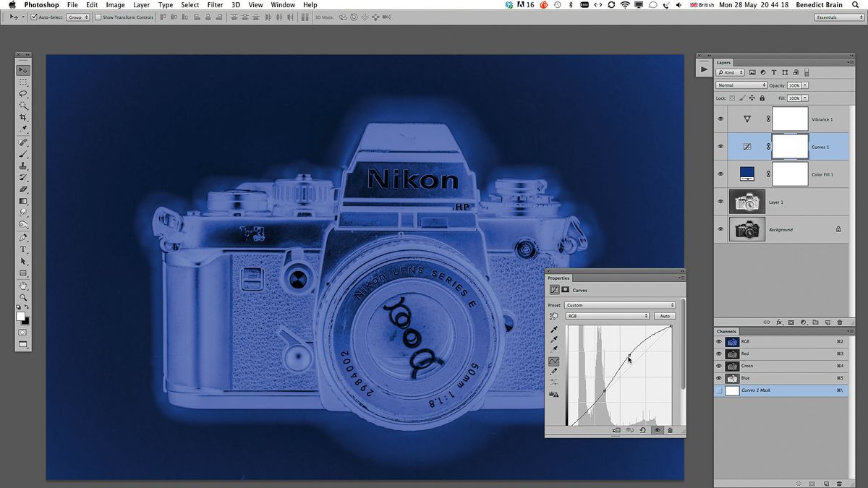Open the layer styles fx menu icon
Viewport: 868px width, 488px height.
coord(779,322)
